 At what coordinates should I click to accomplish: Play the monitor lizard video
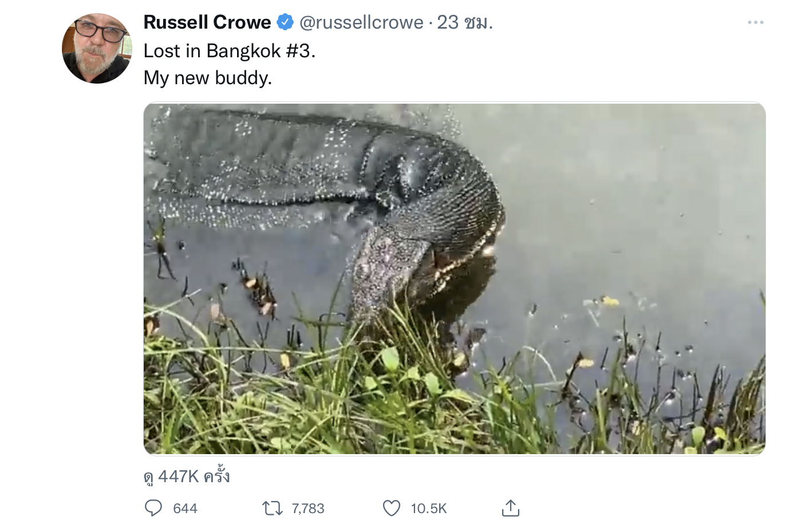[455, 279]
